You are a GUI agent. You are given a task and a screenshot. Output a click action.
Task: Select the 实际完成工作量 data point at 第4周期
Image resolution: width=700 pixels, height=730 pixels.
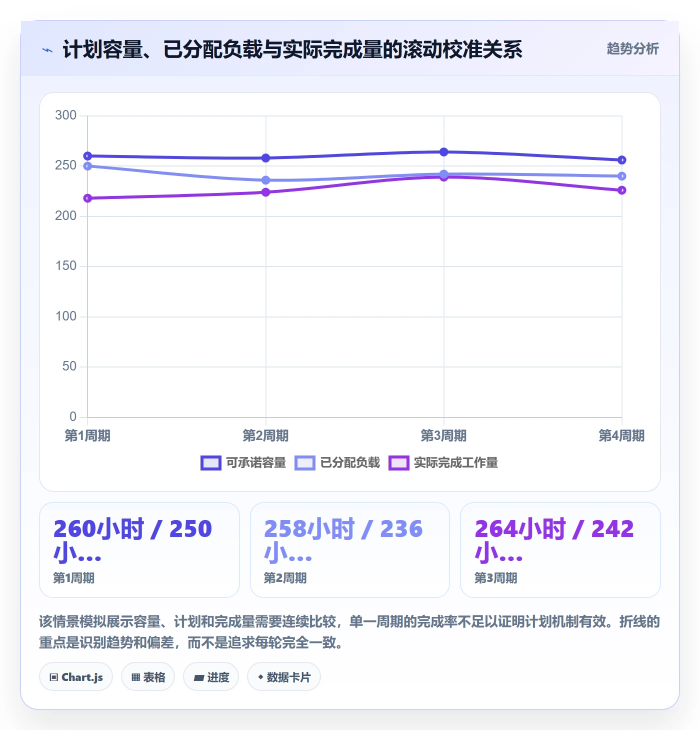coord(622,190)
